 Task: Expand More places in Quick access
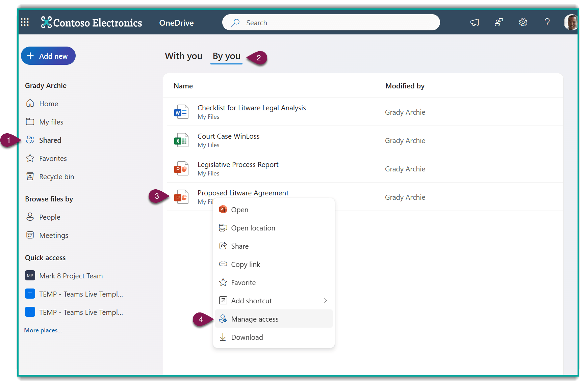43,330
